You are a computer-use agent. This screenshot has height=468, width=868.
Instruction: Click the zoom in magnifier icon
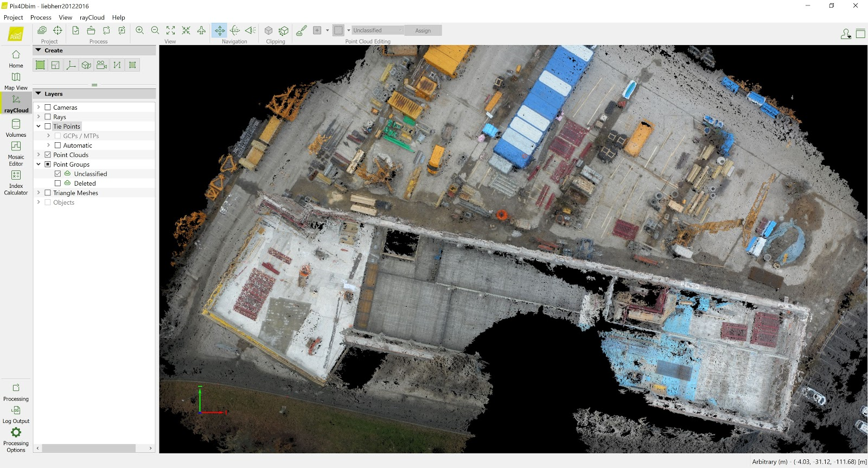[139, 30]
